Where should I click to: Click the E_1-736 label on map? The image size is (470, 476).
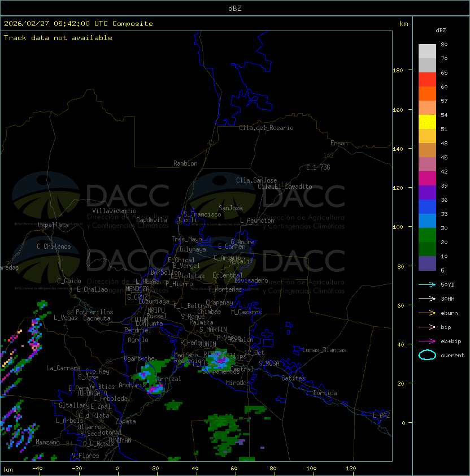[318, 167]
